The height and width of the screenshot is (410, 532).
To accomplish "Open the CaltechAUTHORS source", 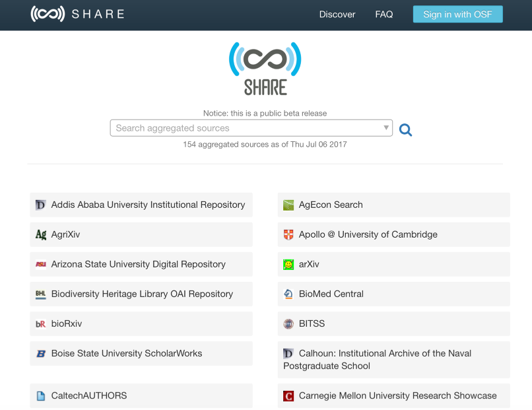I will pos(141,395).
